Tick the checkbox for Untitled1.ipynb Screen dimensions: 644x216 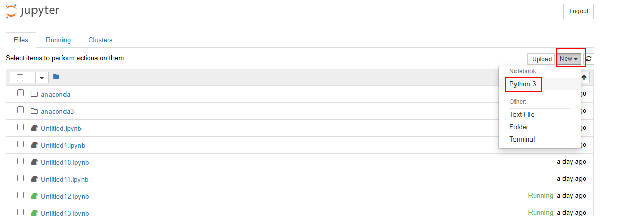click(20, 144)
